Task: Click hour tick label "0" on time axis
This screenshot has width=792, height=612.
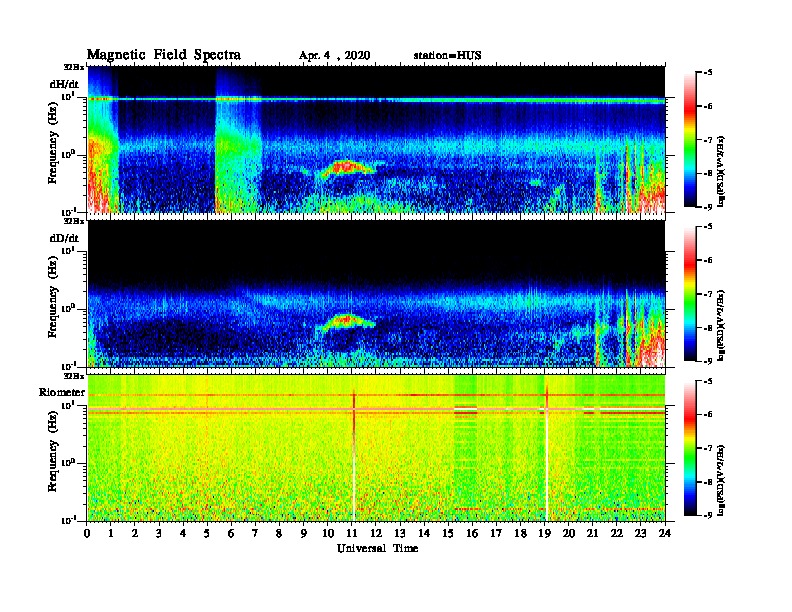Action: click(x=87, y=533)
